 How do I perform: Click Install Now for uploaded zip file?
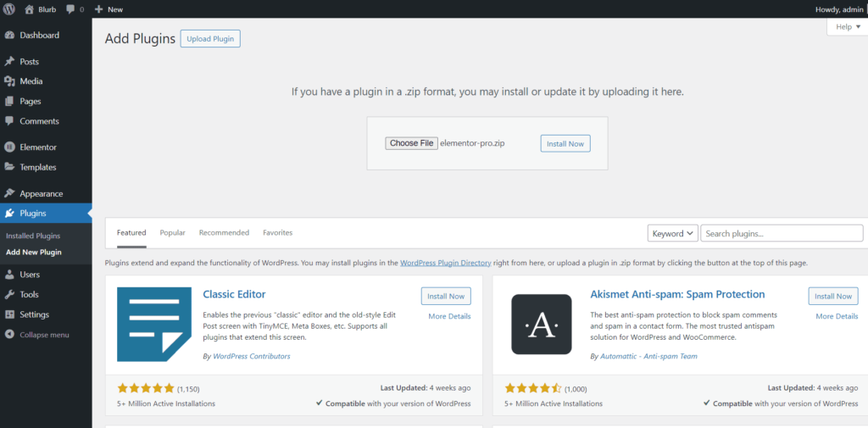pyautogui.click(x=565, y=143)
